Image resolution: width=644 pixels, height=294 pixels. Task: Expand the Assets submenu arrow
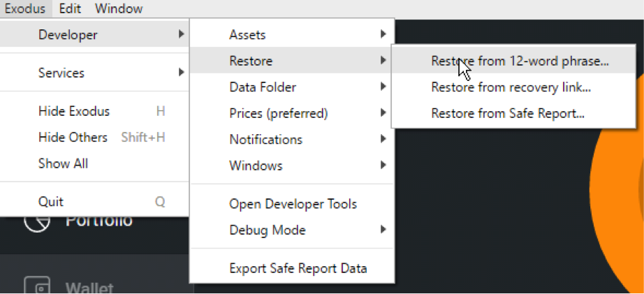pos(383,34)
